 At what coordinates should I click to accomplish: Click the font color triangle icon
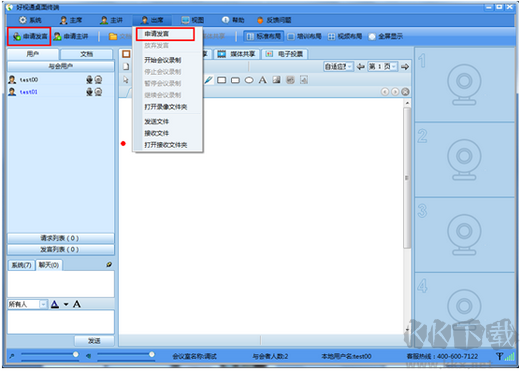pos(55,304)
